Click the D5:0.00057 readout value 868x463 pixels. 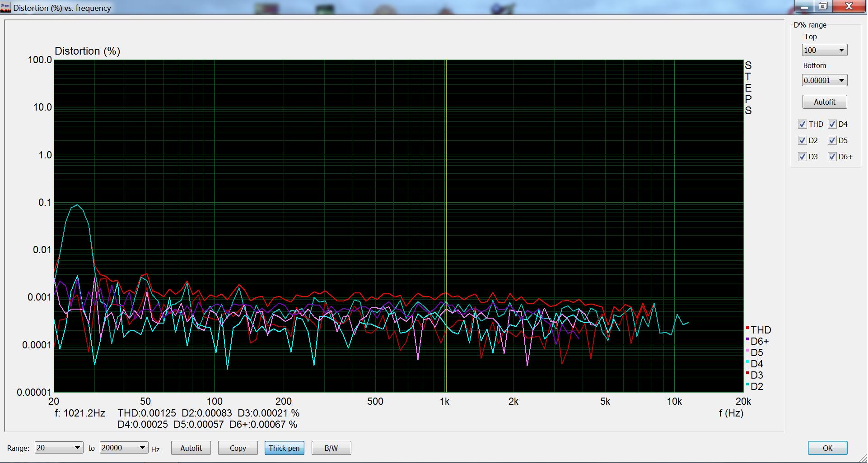pyautogui.click(x=199, y=425)
